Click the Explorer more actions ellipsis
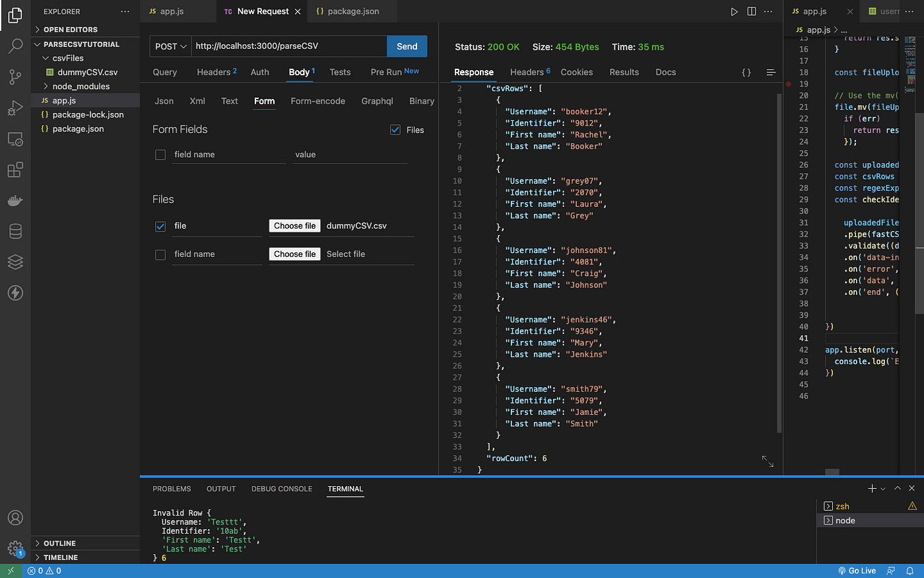Image resolution: width=924 pixels, height=578 pixels. click(125, 12)
